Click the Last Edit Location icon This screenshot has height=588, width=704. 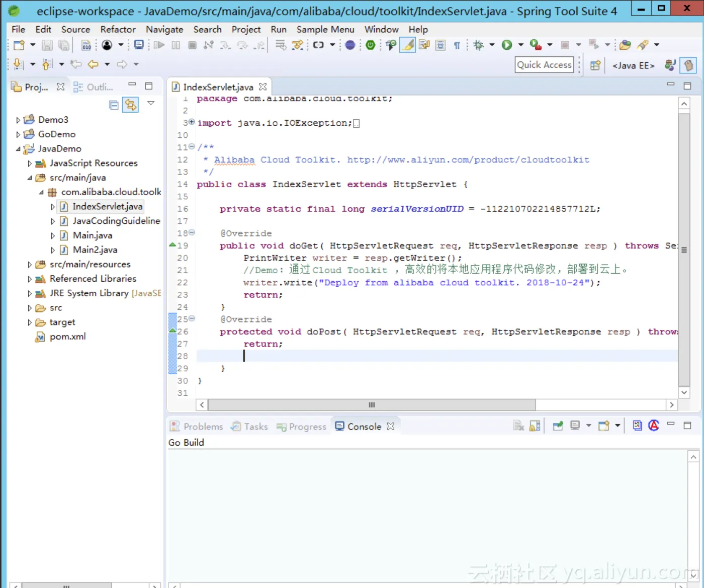tap(75, 64)
